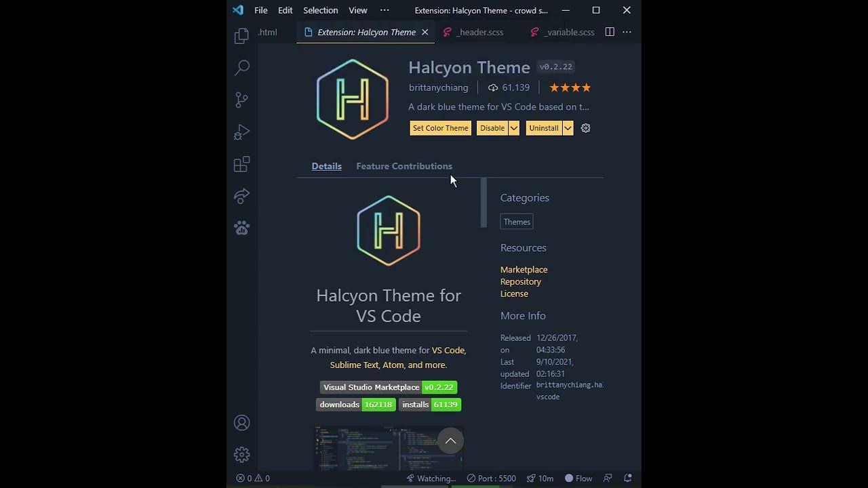This screenshot has width=868, height=488.
Task: Click the VS Code logo in the title bar
Action: tap(238, 10)
